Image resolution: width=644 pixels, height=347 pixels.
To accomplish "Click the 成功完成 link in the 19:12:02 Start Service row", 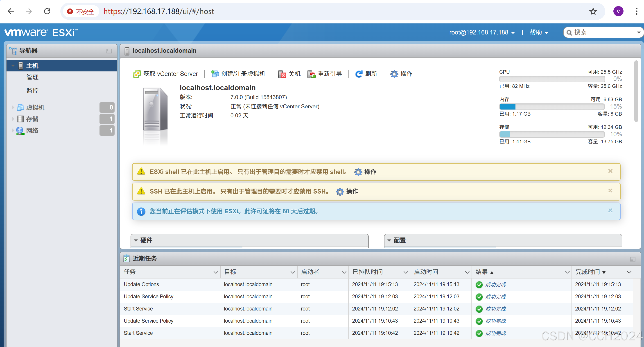I will [x=495, y=309].
